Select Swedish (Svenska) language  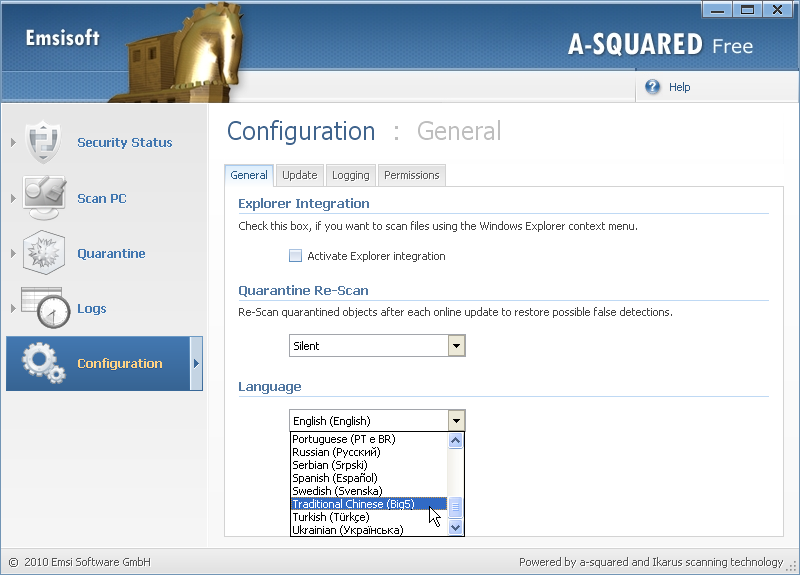pyautogui.click(x=369, y=491)
